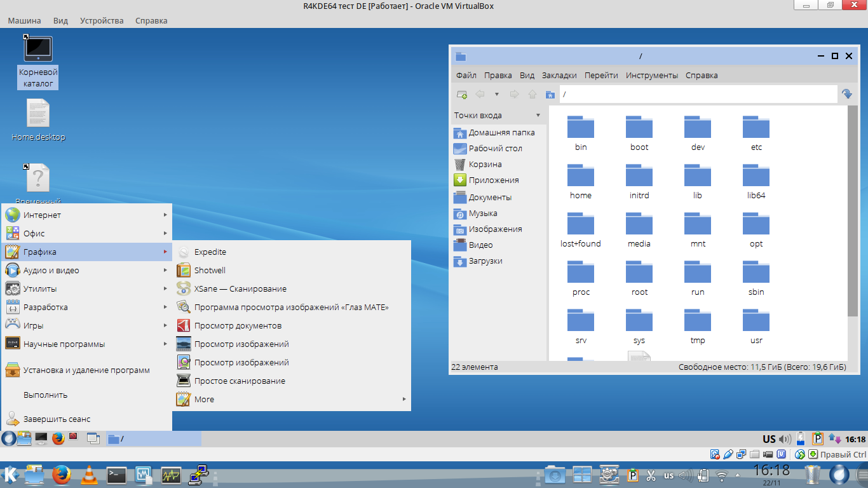868x488 pixels.
Task: Click the scissors clipboard icon in system tray
Action: (x=651, y=475)
